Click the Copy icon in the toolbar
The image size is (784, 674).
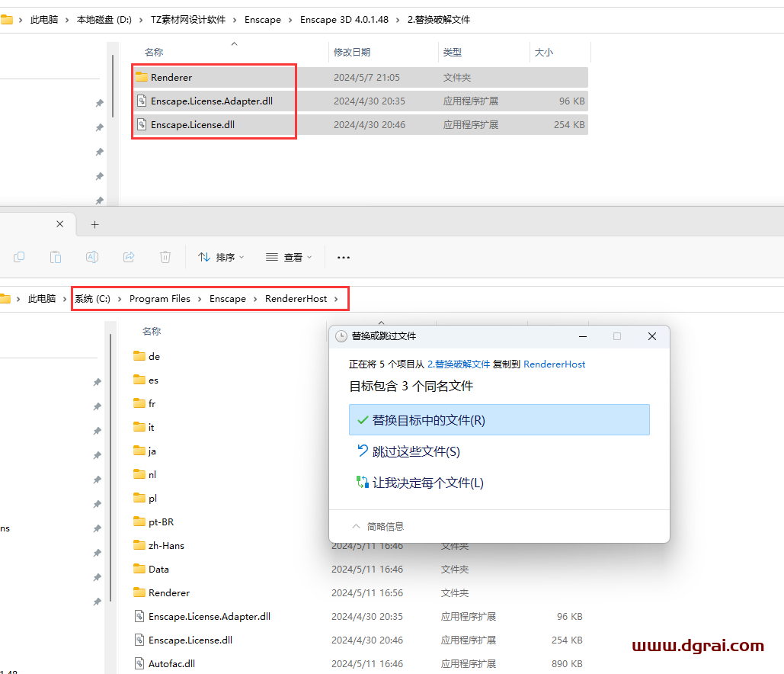point(19,257)
